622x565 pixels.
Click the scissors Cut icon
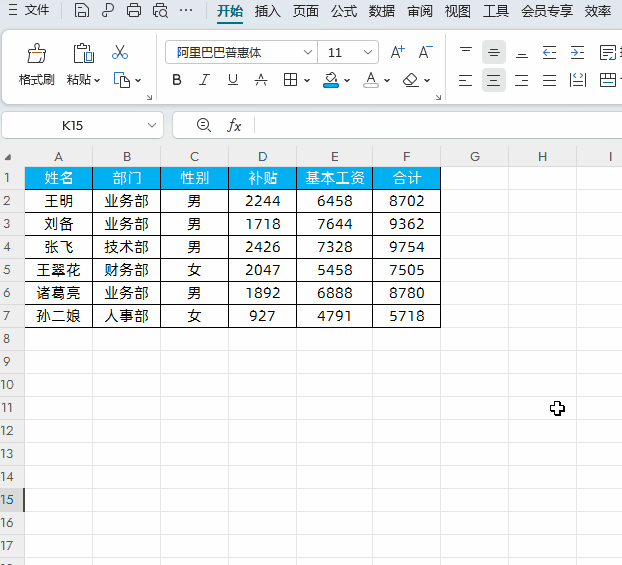[120, 53]
